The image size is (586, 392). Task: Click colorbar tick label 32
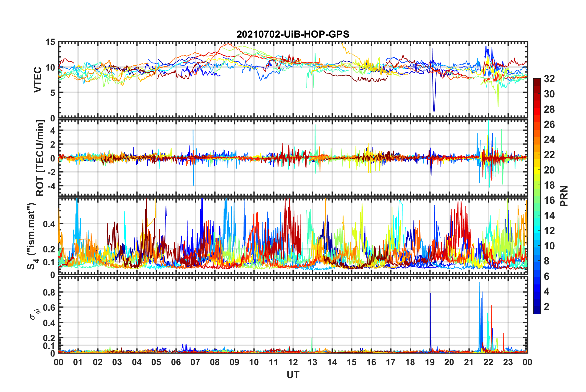549,79
